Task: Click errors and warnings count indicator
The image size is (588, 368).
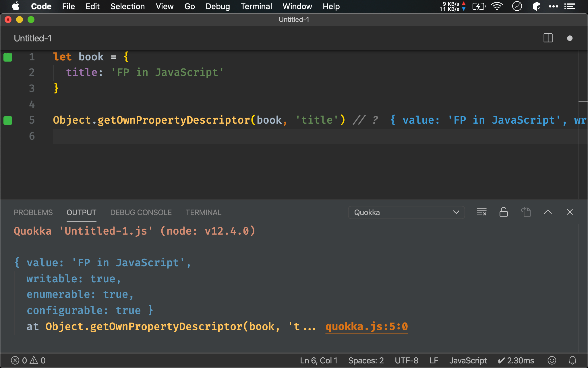Action: [28, 360]
